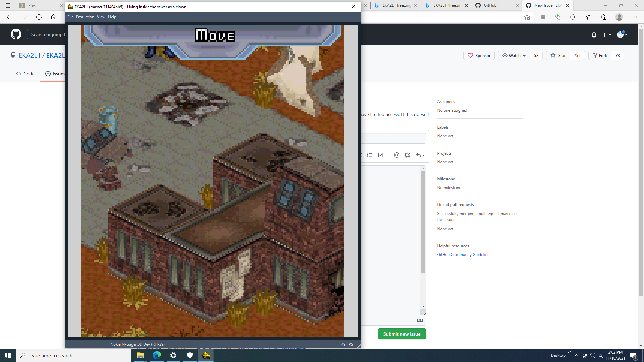Open GitHub notifications bell
Image resolution: width=644 pixels, height=362 pixels.
(x=594, y=35)
